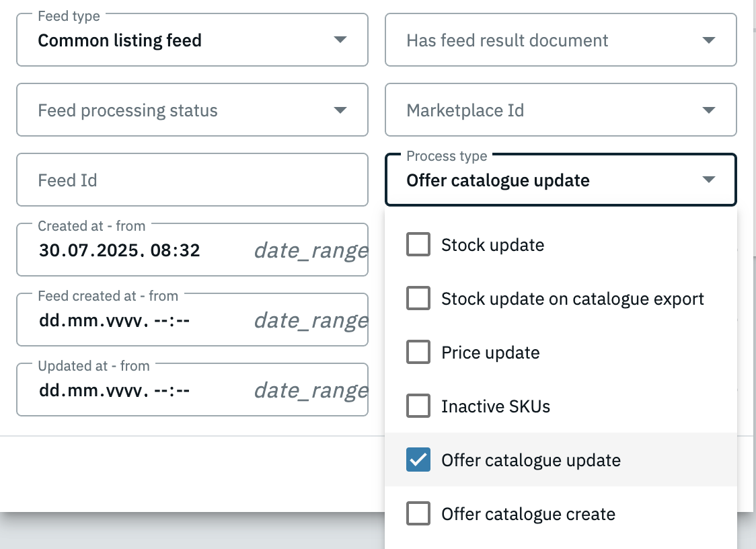Check Offer catalogue create checkbox
This screenshot has width=756, height=549.
pyautogui.click(x=418, y=514)
